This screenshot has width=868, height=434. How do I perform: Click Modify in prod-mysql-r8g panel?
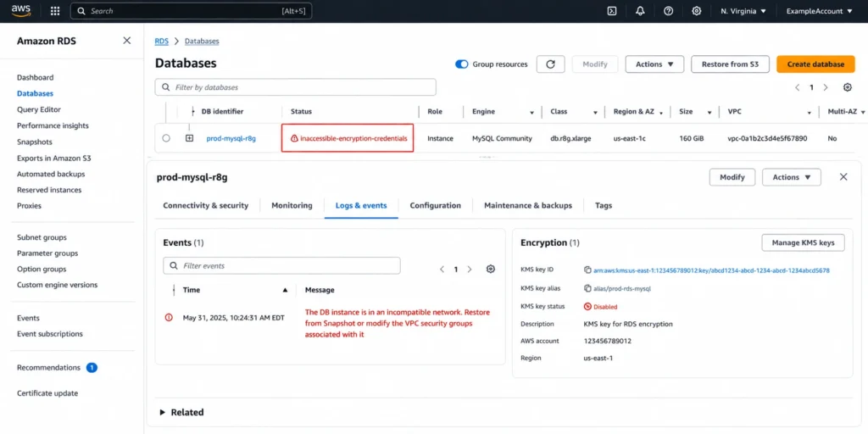click(x=732, y=177)
